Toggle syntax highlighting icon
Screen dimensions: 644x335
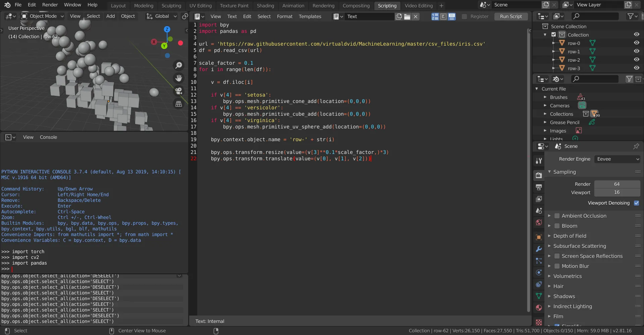pyautogui.click(x=452, y=16)
